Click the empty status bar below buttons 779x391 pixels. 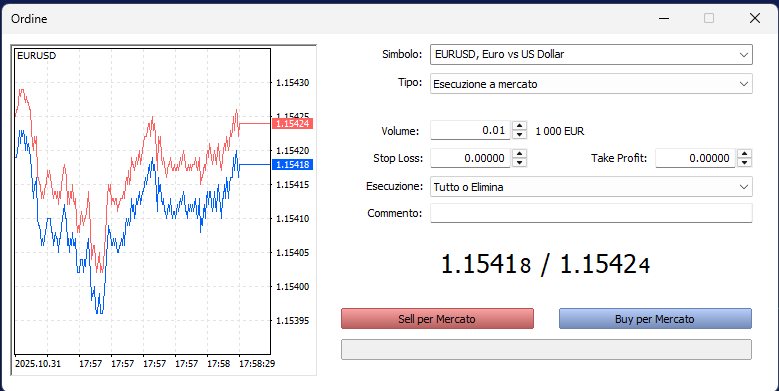click(x=546, y=349)
